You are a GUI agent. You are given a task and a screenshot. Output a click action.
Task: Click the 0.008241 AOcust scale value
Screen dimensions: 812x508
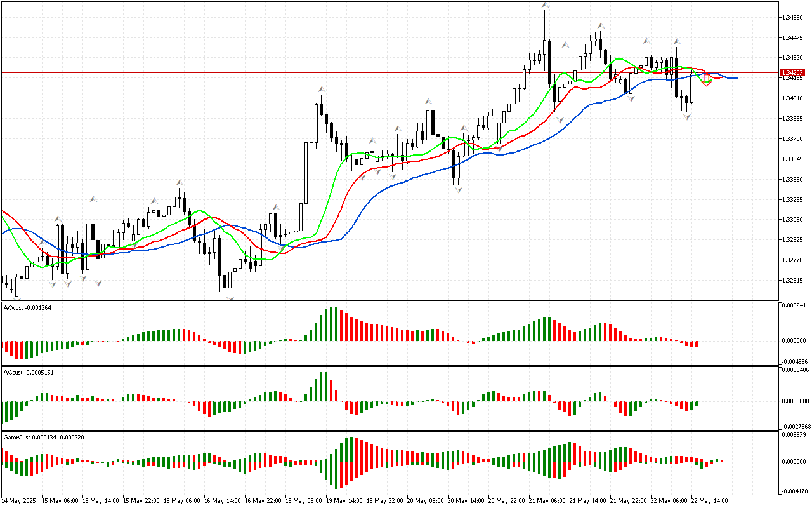click(x=796, y=305)
